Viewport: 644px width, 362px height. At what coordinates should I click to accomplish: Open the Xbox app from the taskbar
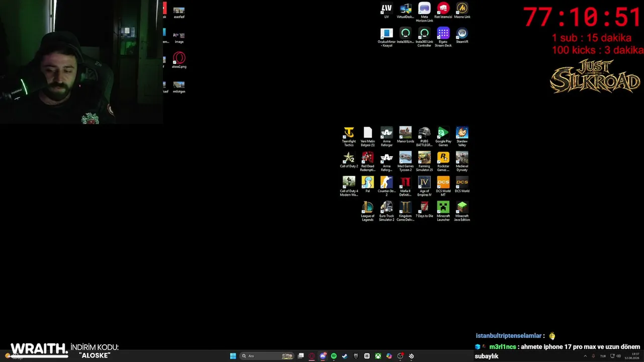(x=378, y=356)
